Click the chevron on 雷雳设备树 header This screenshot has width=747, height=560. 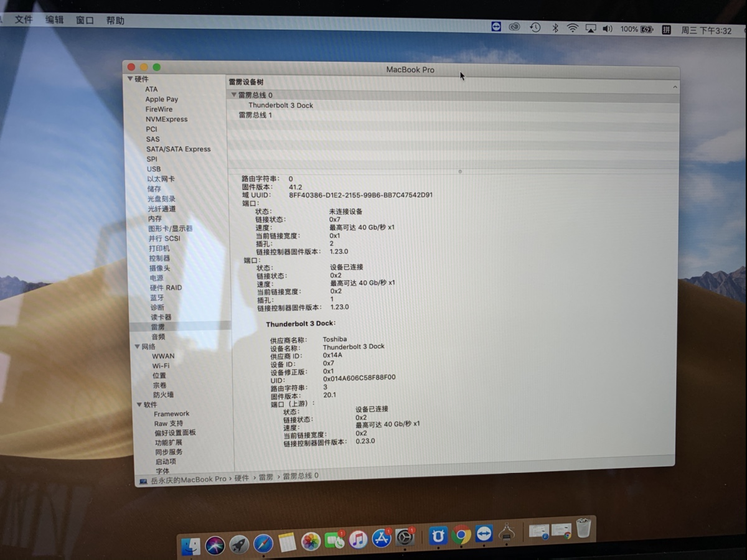point(675,88)
